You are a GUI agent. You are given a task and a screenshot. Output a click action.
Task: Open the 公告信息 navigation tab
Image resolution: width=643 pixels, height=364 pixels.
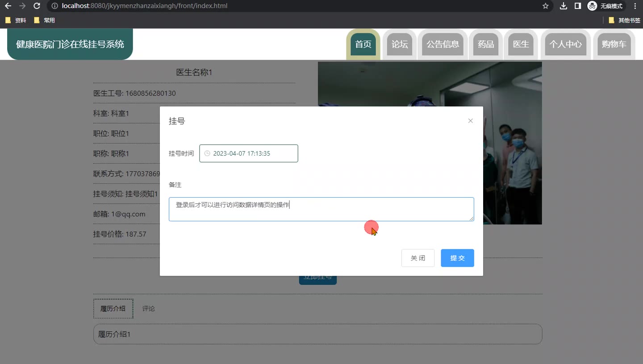pos(443,44)
